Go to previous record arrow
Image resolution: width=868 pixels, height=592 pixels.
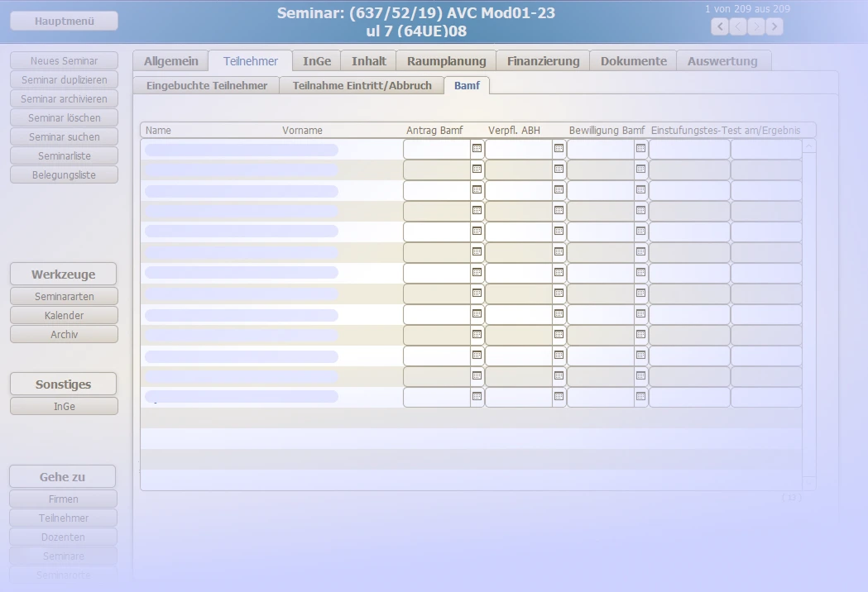738,26
